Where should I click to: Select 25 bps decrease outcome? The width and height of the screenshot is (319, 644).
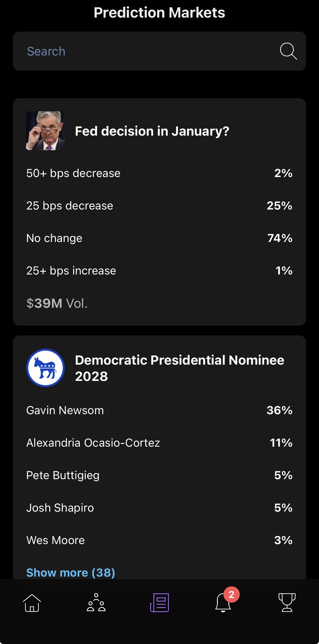[x=159, y=206]
